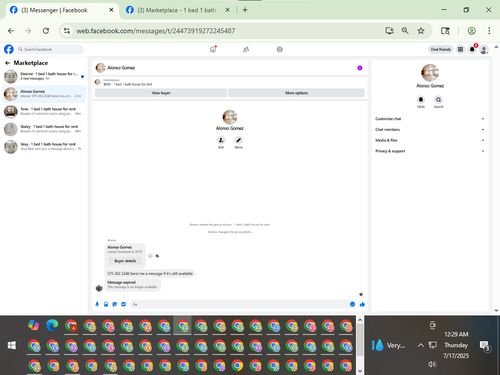
Task: Click the taskbar volume speaker icon
Action: (432, 364)
